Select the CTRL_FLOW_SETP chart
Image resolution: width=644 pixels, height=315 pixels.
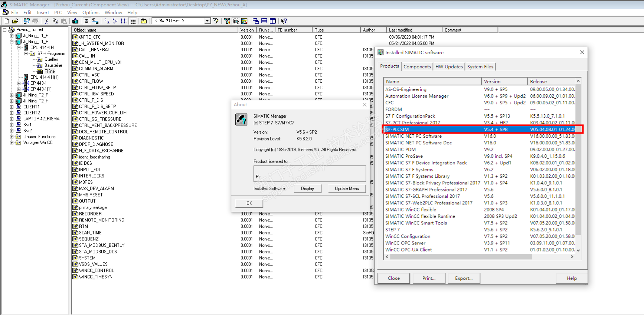97,88
